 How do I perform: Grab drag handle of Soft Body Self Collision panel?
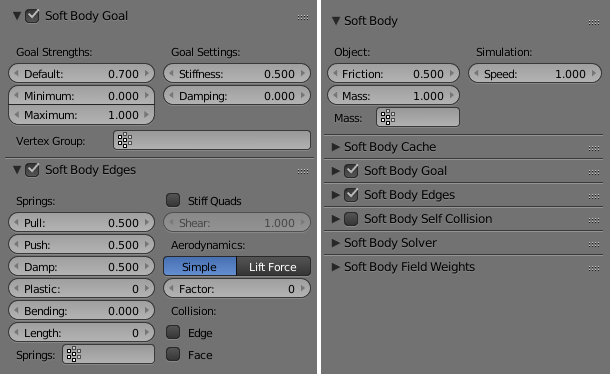(594, 220)
